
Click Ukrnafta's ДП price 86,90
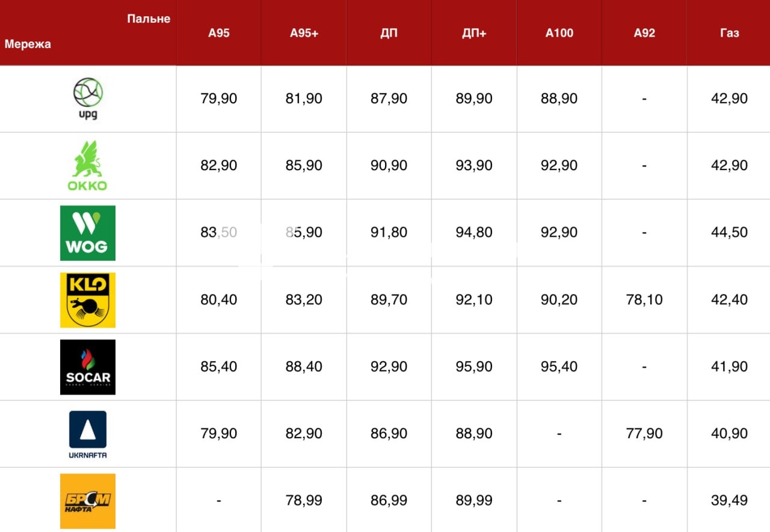pos(389,433)
